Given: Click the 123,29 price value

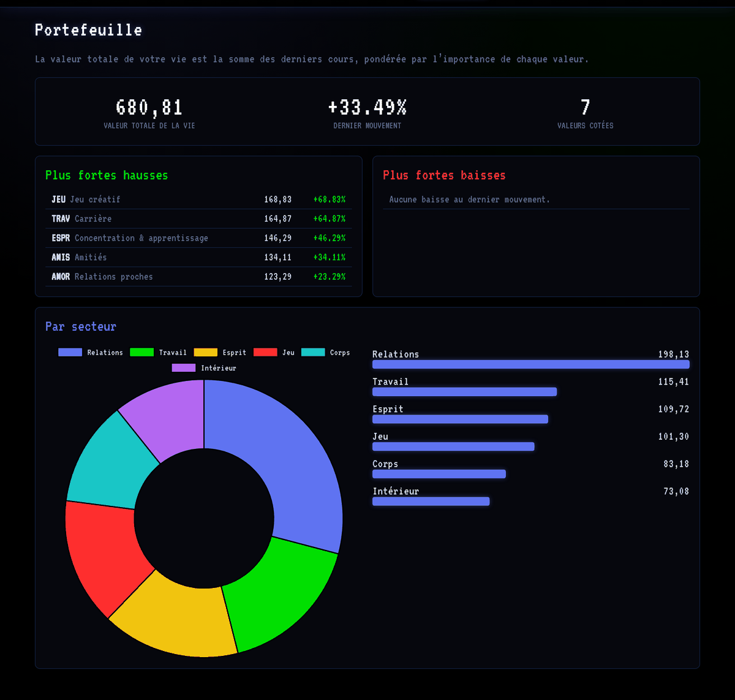Looking at the screenshot, I should coord(278,277).
